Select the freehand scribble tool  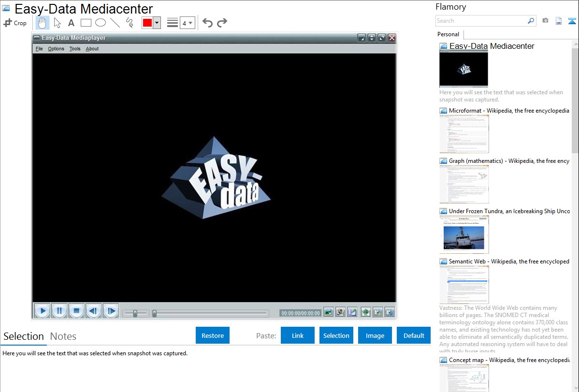coord(130,23)
